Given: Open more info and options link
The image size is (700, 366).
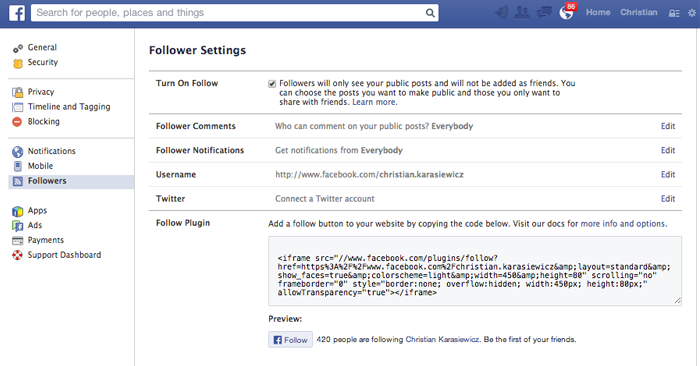Looking at the screenshot, I should click(624, 224).
